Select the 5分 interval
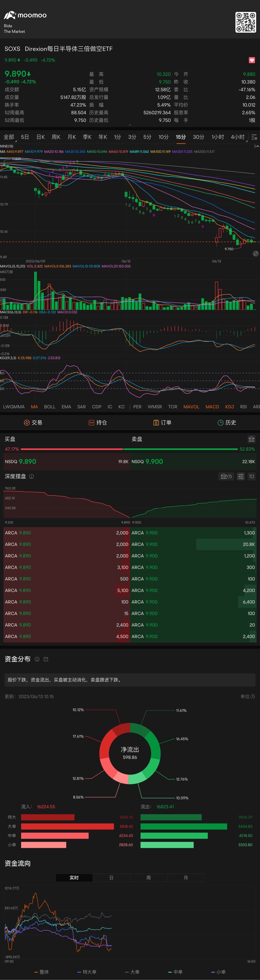This screenshot has height=980, width=260. click(x=147, y=137)
